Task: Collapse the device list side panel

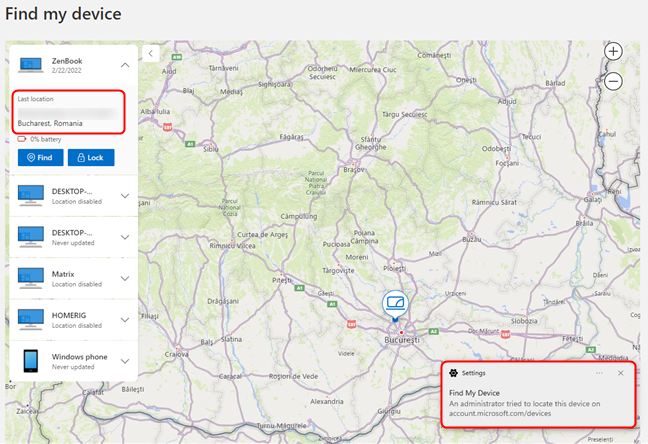Action: pos(151,53)
